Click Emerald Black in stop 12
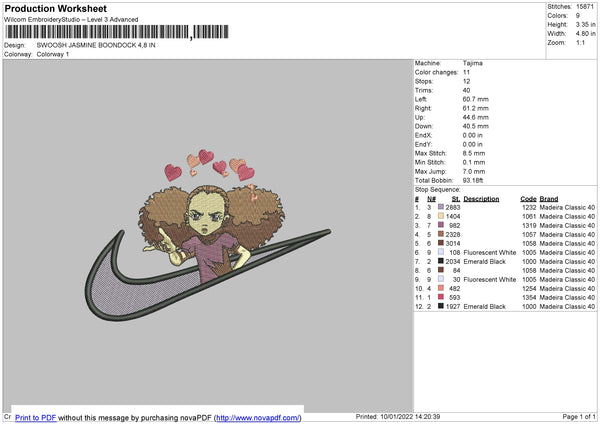The width and height of the screenshot is (600, 424). click(484, 307)
